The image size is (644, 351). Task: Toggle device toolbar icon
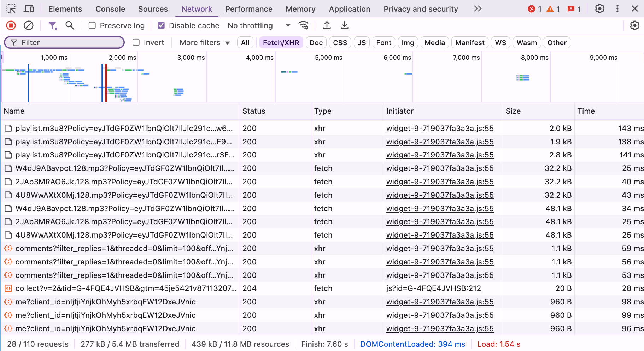29,9
